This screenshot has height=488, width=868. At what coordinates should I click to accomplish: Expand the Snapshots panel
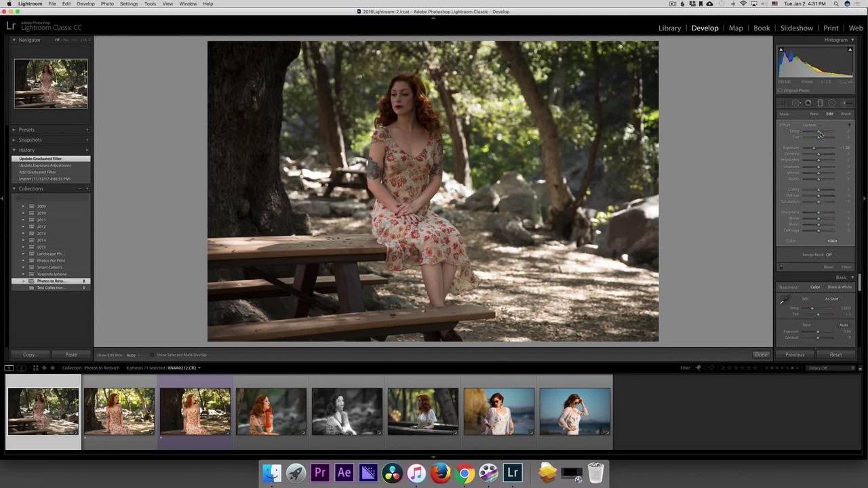coord(30,140)
